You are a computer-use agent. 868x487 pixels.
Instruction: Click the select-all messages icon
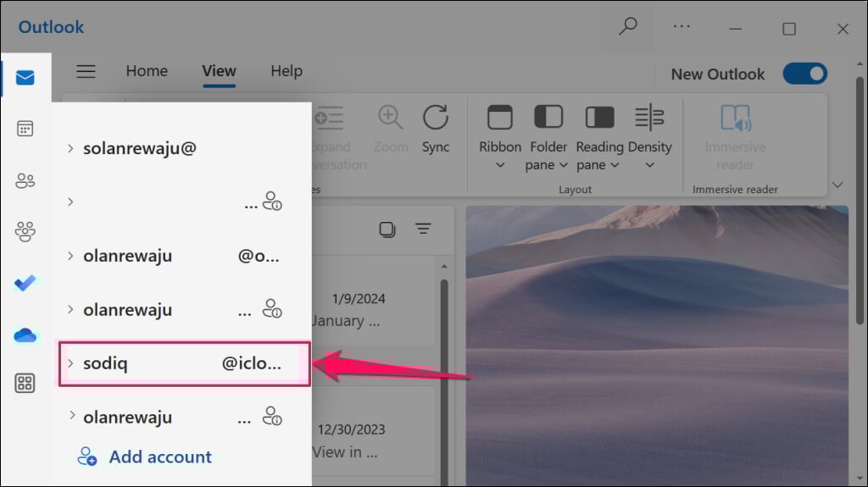387,229
